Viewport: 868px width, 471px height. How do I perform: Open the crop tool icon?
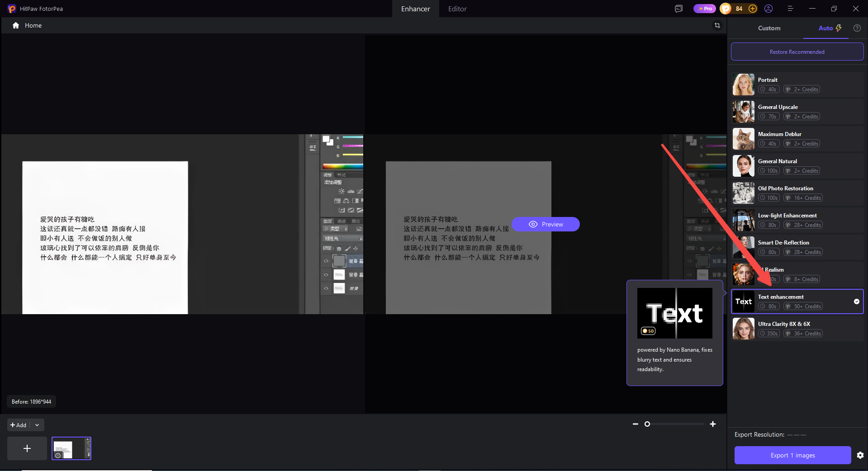(x=717, y=25)
